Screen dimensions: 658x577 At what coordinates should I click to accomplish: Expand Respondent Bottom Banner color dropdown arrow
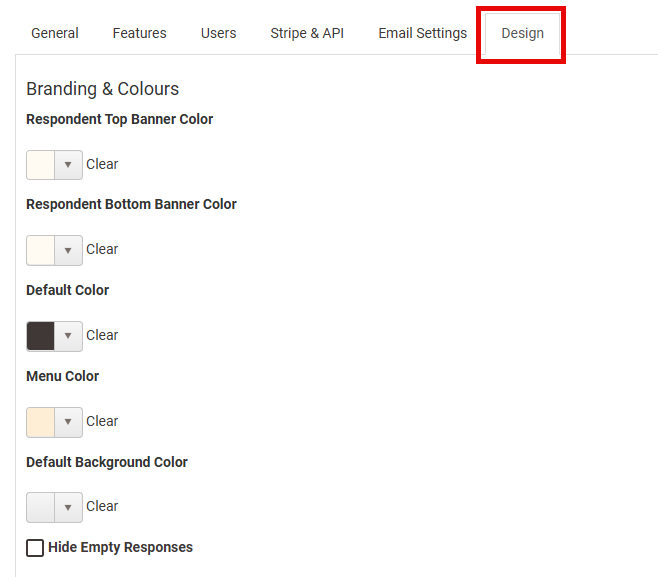pos(68,250)
